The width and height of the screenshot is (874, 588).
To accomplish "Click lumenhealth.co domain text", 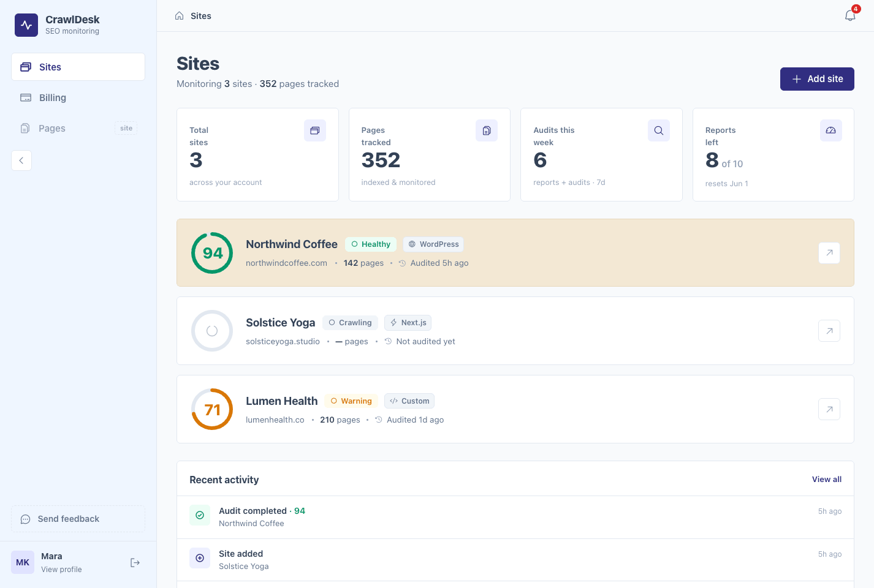I will pos(275,420).
